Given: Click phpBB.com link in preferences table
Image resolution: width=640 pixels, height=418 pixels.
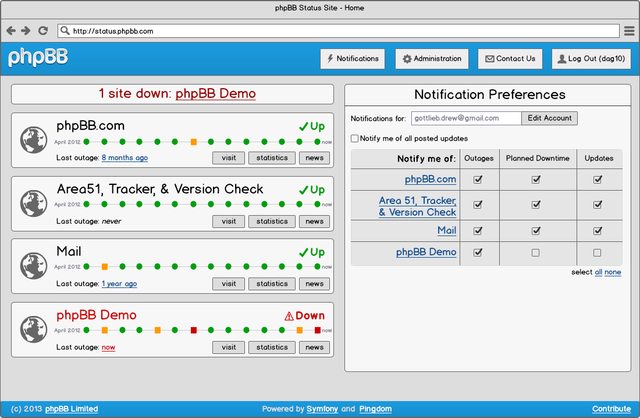Looking at the screenshot, I should coord(430,179).
